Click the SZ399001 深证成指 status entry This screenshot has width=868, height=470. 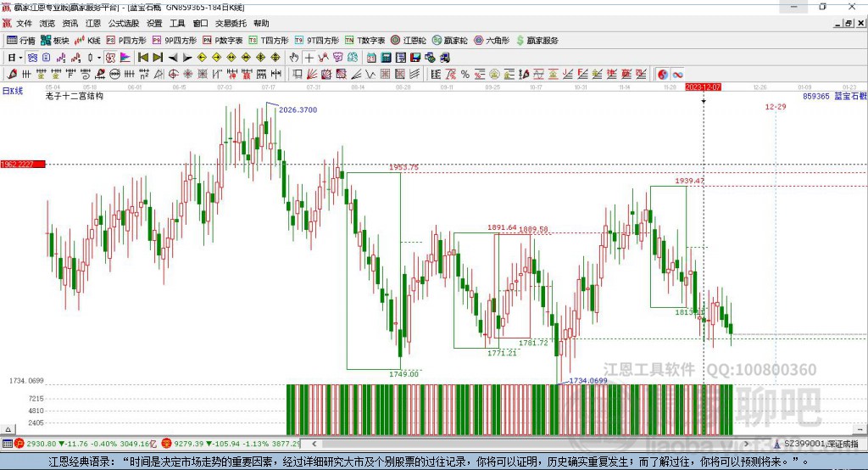[821, 444]
